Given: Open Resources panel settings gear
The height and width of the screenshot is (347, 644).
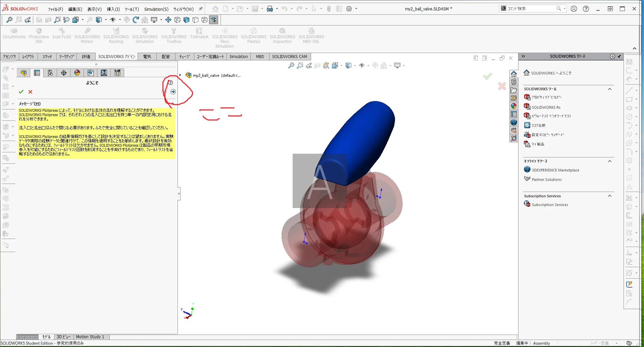Looking at the screenshot, I should click(612, 56).
